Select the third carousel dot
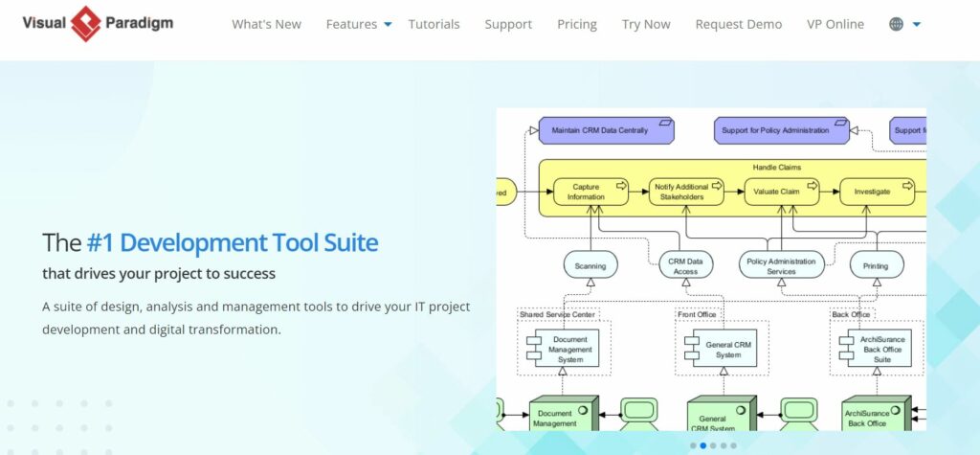 tap(713, 445)
